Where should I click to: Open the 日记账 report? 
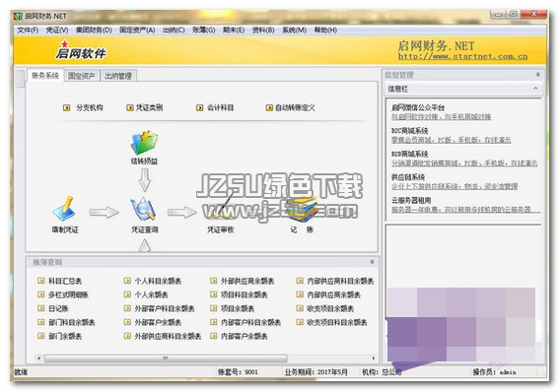pos(53,308)
